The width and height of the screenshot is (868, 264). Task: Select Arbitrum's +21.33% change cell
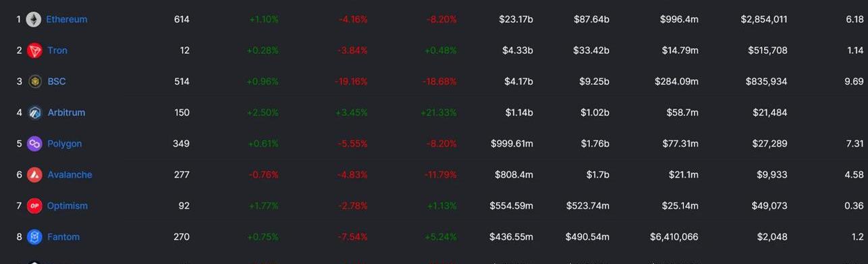[x=438, y=113]
